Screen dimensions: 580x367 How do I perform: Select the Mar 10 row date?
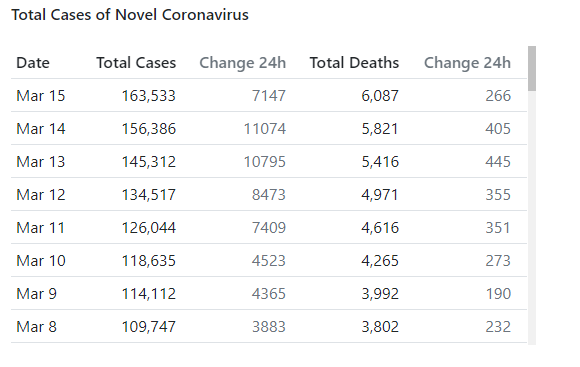pos(41,261)
